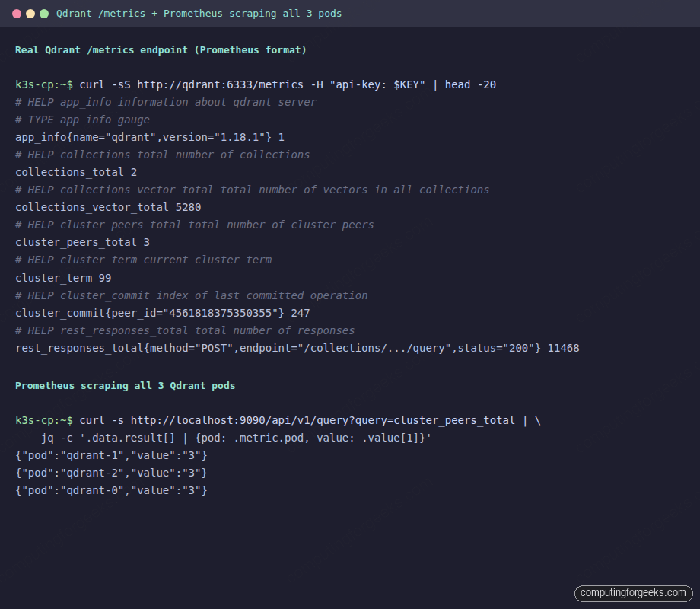The width and height of the screenshot is (700, 609).
Task: Click the red close window dot
Action: click(17, 14)
